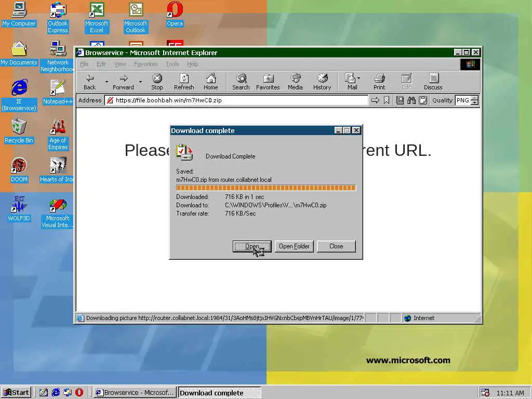
Task: Open the Quality PNG selector
Action: pos(463,100)
